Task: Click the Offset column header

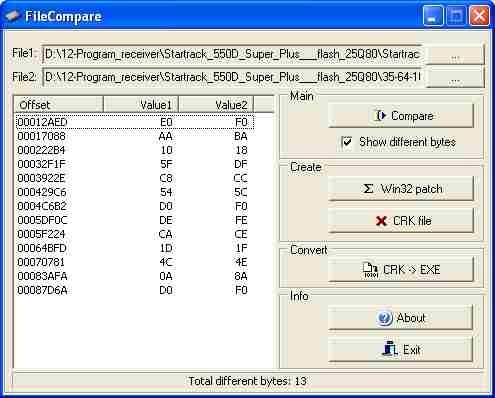Action: pos(59,105)
